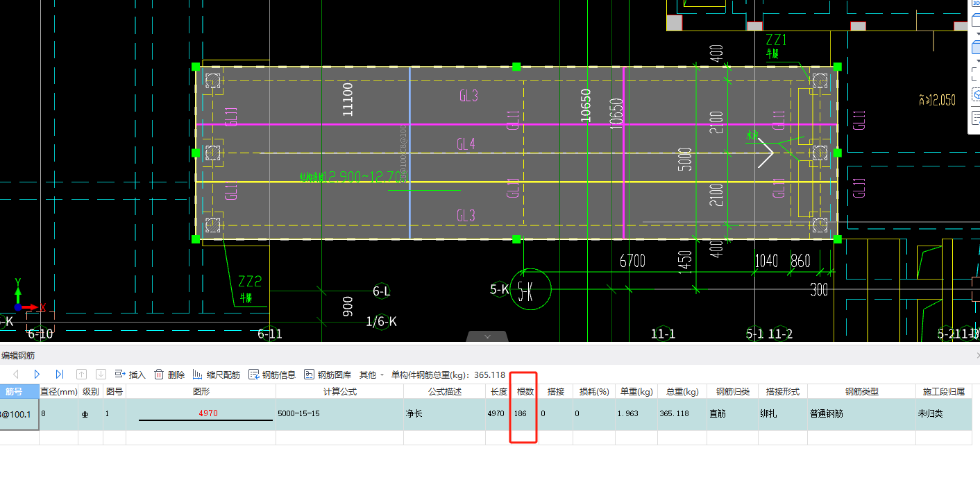980x498 pixels.
Task: Click the filled blue box view icon
Action: coord(975,49)
